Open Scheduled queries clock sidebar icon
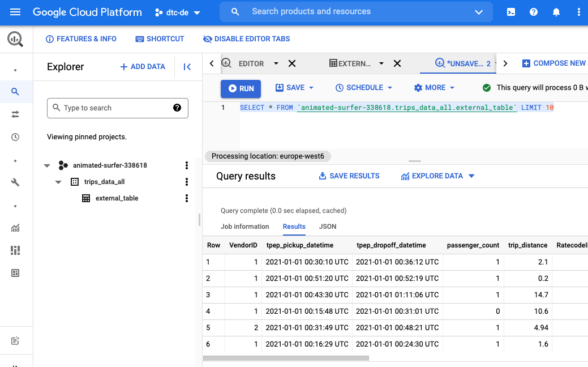Image resolution: width=588 pixels, height=367 pixels. coord(15,137)
